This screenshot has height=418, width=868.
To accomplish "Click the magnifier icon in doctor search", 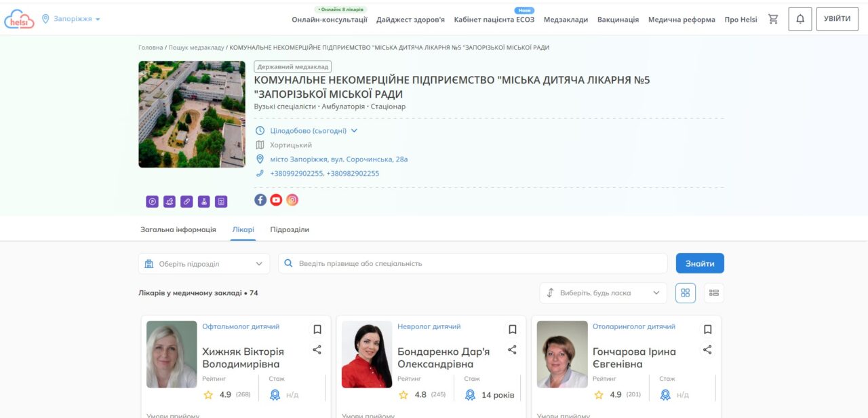I will [288, 263].
